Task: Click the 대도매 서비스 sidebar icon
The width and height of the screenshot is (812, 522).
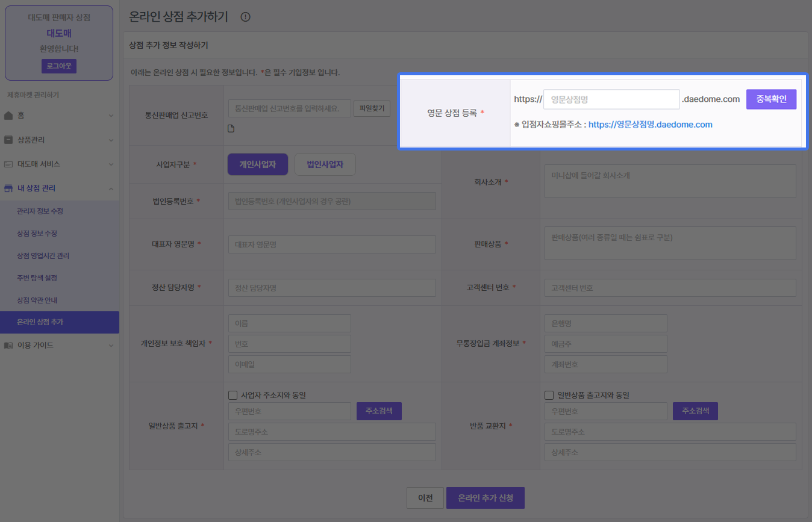Action: (8, 164)
